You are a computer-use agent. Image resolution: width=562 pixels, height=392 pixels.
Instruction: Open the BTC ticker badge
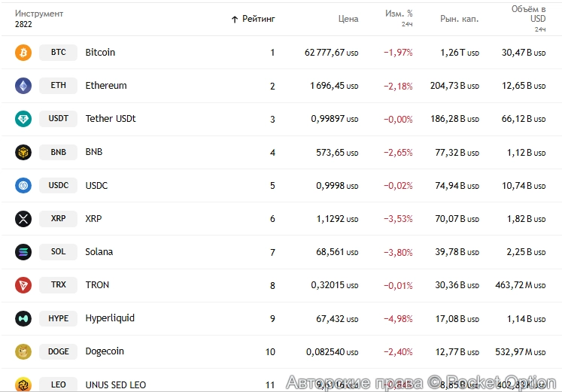(58, 53)
